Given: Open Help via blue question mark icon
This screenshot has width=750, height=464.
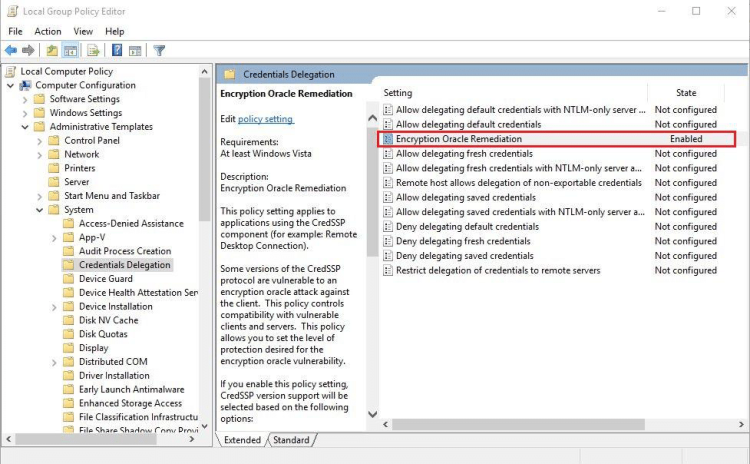Looking at the screenshot, I should [x=117, y=50].
